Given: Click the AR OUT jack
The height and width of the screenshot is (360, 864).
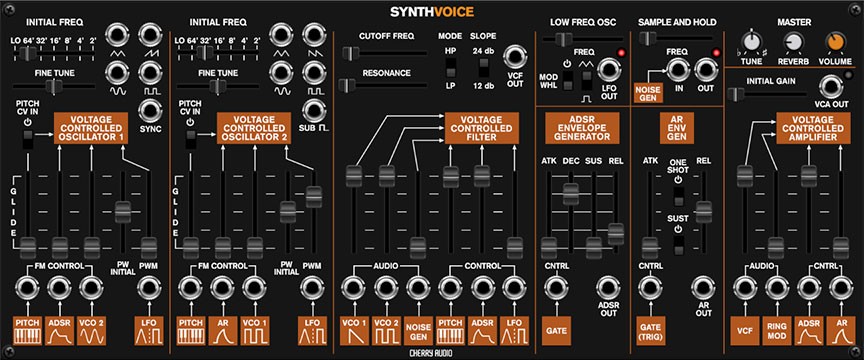Looking at the screenshot, I should [x=703, y=287].
